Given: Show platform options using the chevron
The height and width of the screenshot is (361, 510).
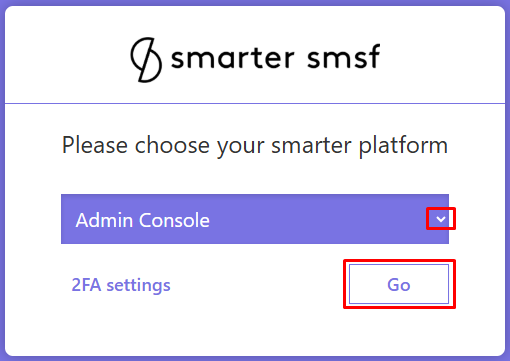Looking at the screenshot, I should pos(441,219).
